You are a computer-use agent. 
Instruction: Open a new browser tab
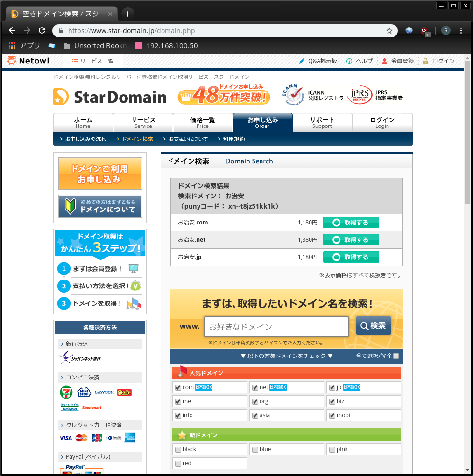pos(128,14)
